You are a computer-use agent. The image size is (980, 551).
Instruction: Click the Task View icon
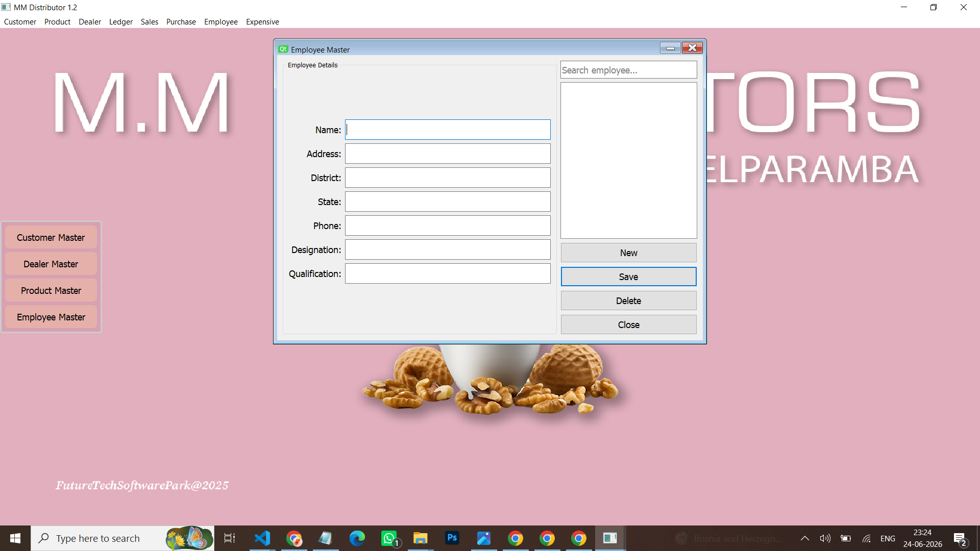tap(230, 538)
